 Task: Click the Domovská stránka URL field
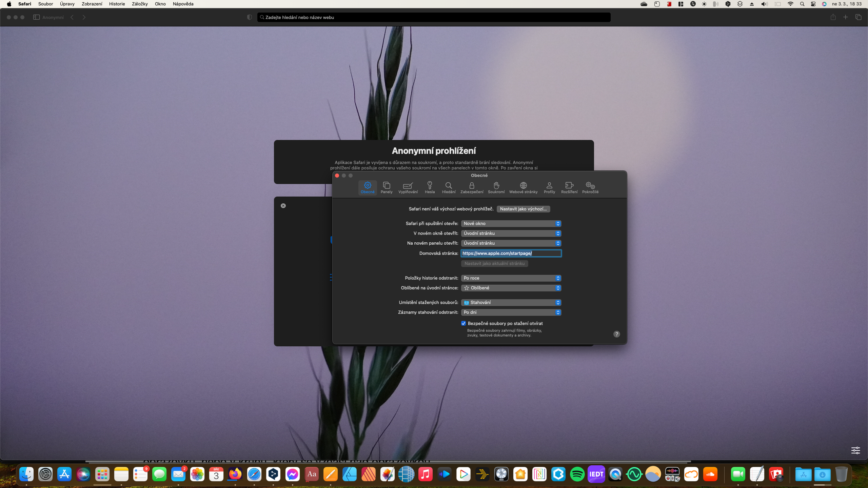511,253
